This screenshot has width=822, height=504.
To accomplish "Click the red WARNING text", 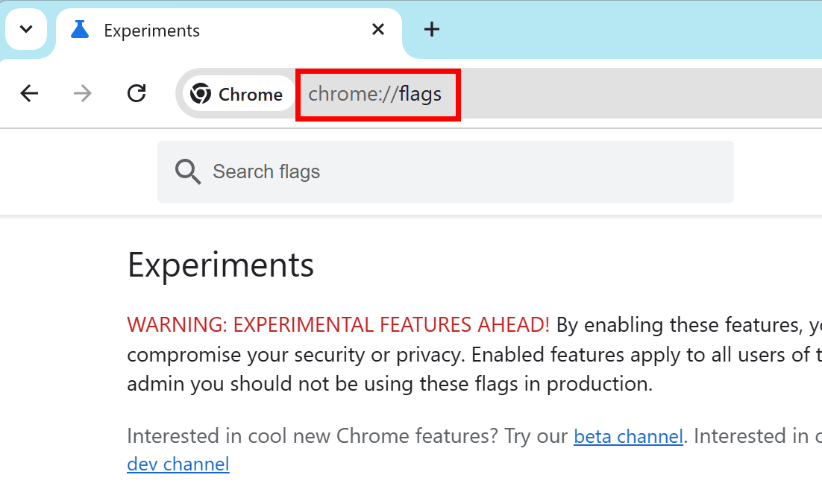I will pyautogui.click(x=338, y=325).
